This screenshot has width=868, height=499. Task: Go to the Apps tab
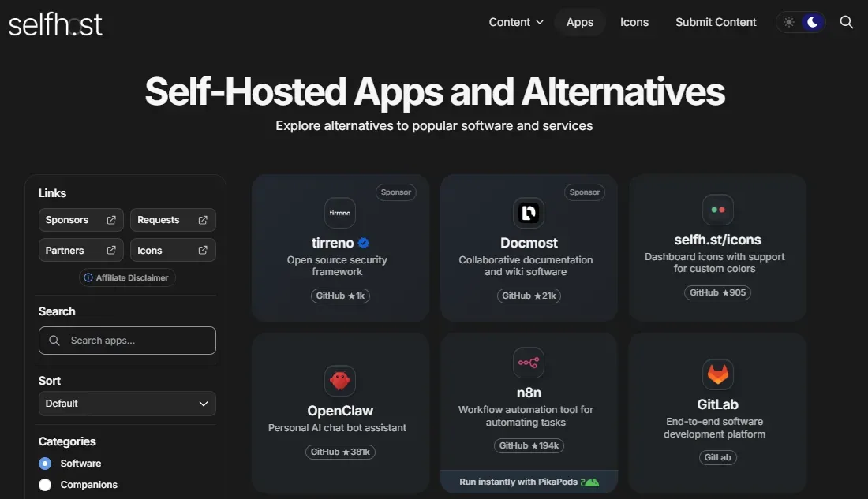[x=580, y=22]
